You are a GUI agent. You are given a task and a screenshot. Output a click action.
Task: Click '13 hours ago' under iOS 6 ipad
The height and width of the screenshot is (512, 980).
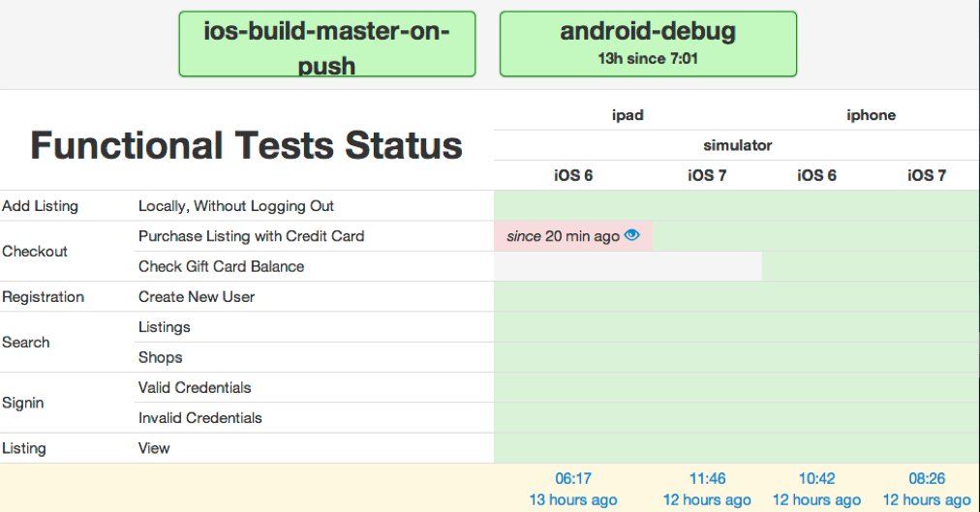[573, 499]
